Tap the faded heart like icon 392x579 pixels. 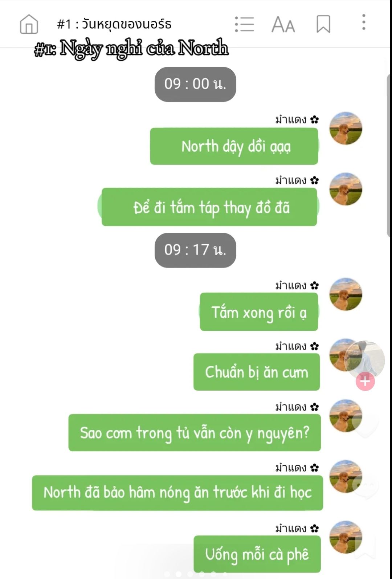(366, 426)
